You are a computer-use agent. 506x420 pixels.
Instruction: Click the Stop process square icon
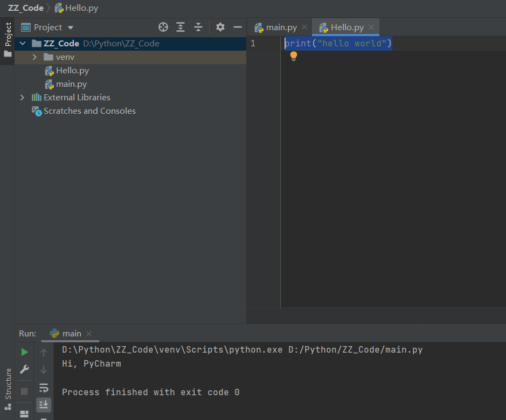click(24, 391)
